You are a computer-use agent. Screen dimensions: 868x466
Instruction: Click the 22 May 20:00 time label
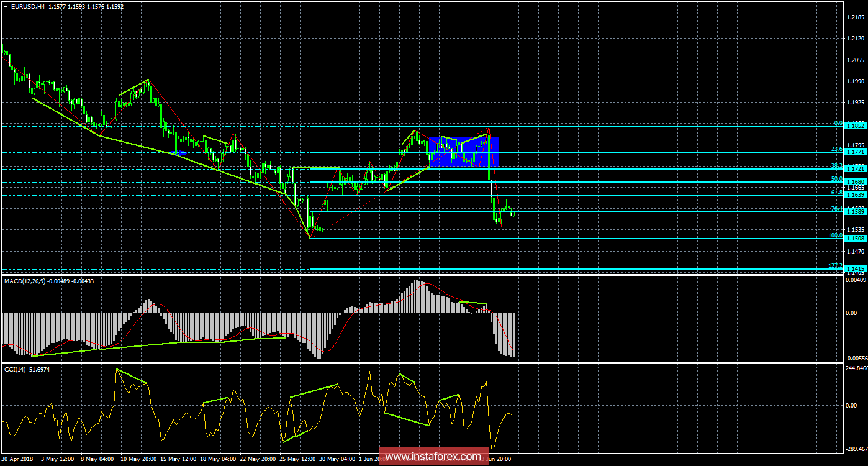256,460
